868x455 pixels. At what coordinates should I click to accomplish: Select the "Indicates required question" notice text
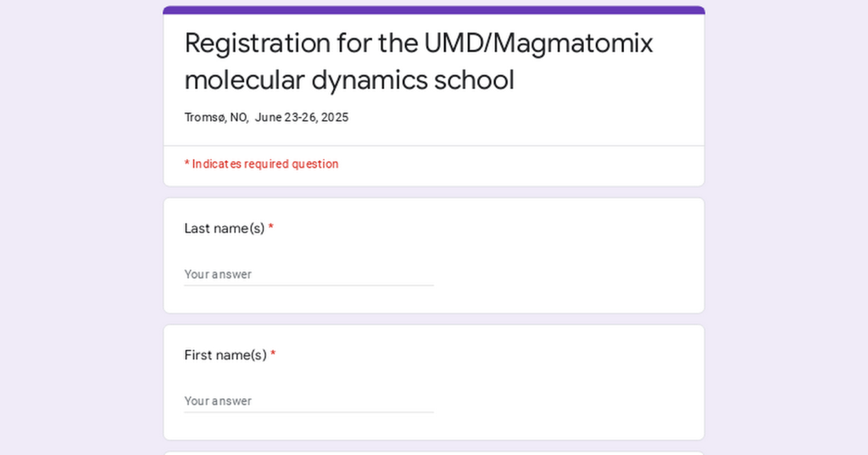click(x=265, y=164)
